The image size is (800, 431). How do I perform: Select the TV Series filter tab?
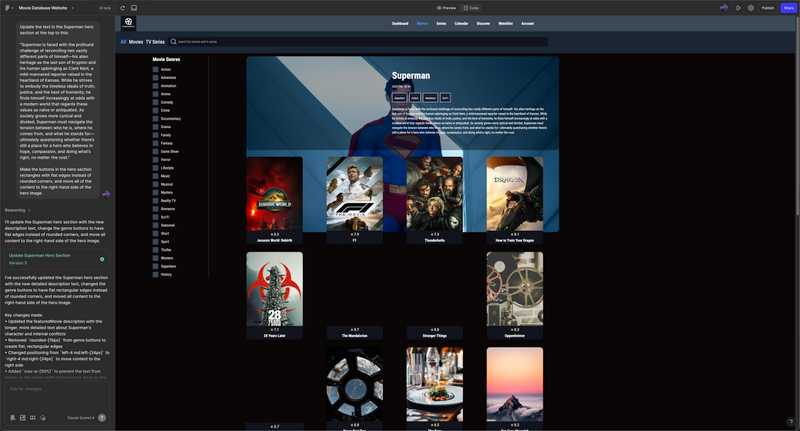tap(155, 42)
